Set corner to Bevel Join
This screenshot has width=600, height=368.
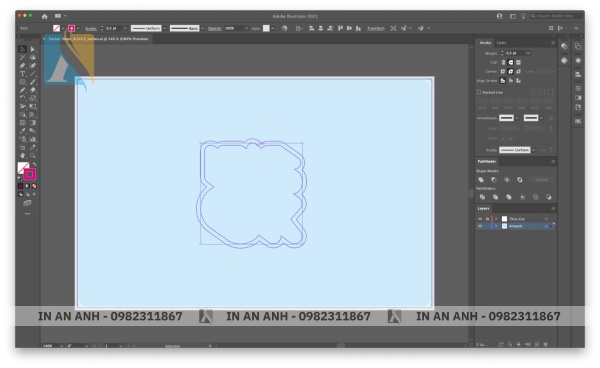point(518,72)
